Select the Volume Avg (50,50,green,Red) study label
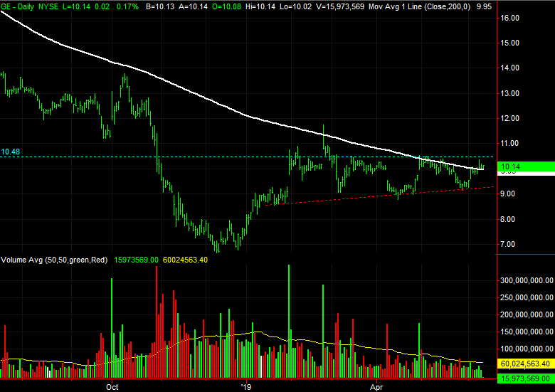Viewport: 555px width, 392px height. (x=54, y=260)
